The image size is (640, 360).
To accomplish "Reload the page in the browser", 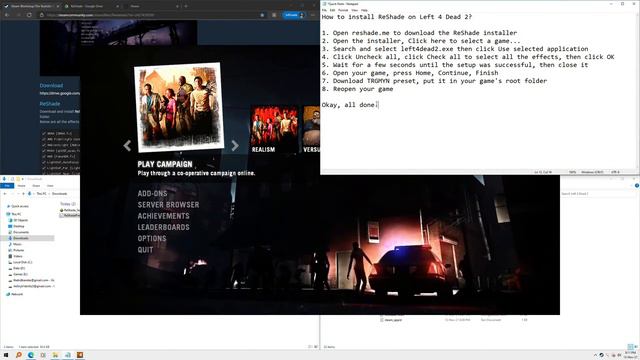I will [x=29, y=15].
